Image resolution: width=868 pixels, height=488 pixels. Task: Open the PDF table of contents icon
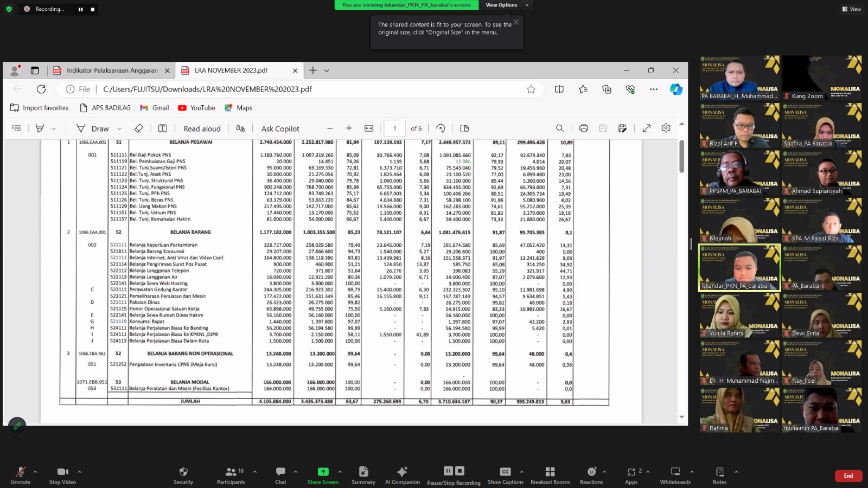point(17,129)
